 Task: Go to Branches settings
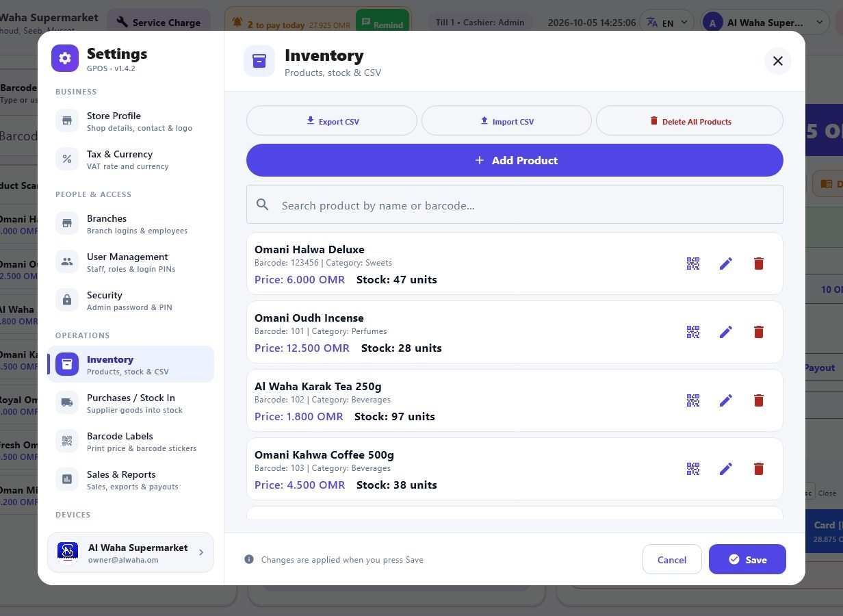pos(131,224)
